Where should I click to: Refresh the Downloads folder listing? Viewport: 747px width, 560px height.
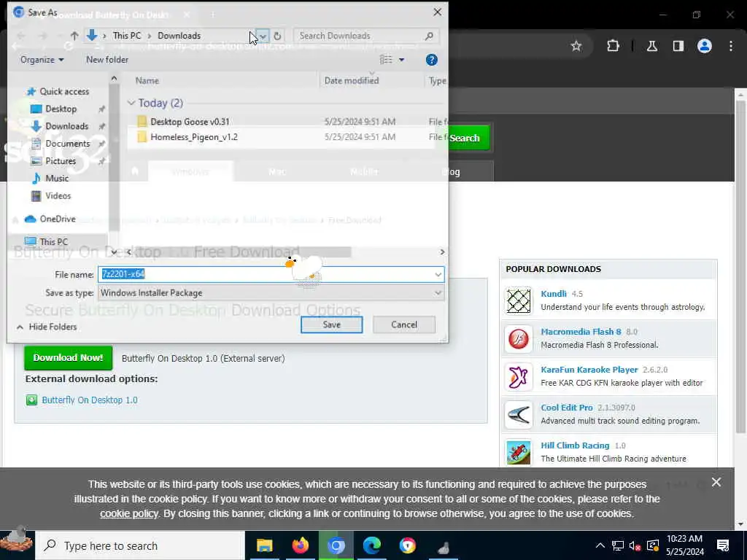277,36
